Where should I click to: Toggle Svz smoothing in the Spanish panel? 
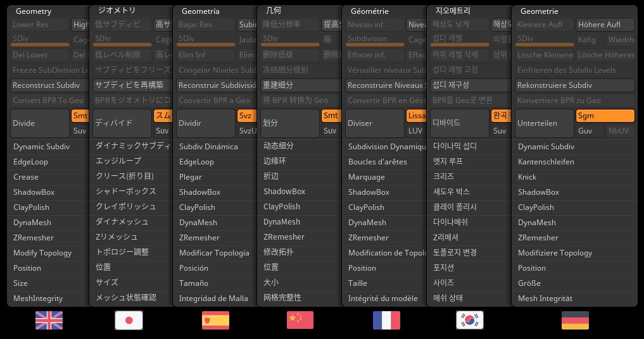point(246,116)
